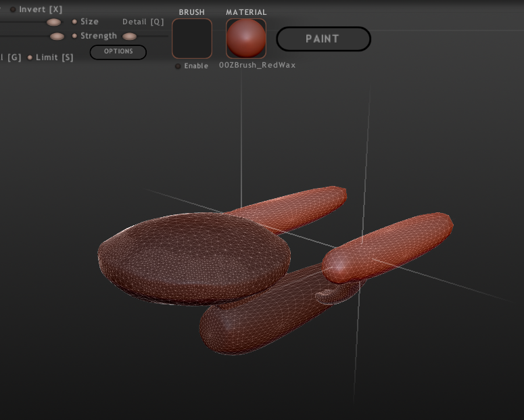Viewport: 524px width, 420px height.
Task: Click the BRUSH heading
Action: point(192,12)
